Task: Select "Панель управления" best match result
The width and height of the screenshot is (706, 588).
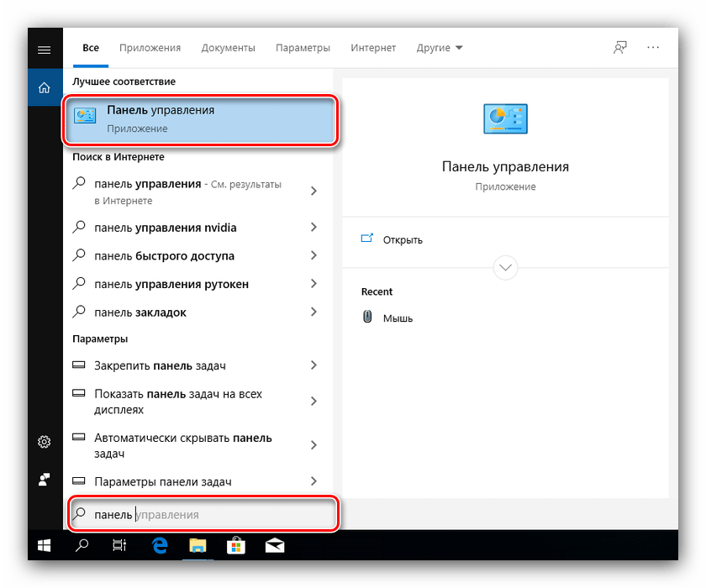Action: (x=200, y=118)
